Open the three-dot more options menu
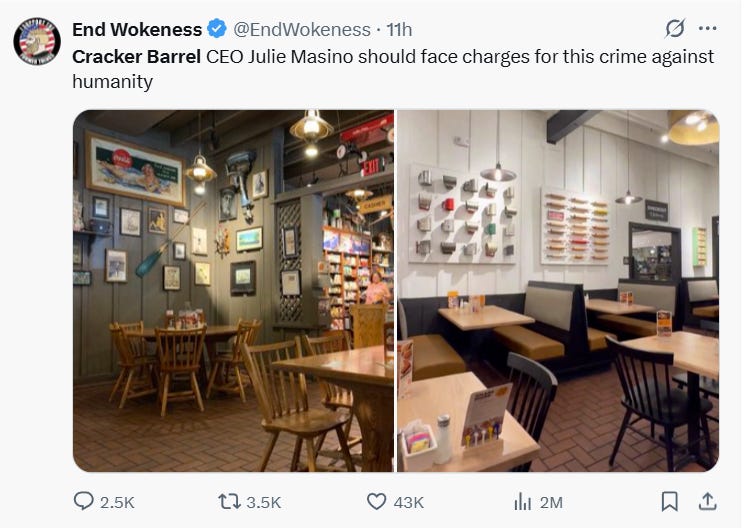Screen dimensions: 747x528 pos(707,29)
